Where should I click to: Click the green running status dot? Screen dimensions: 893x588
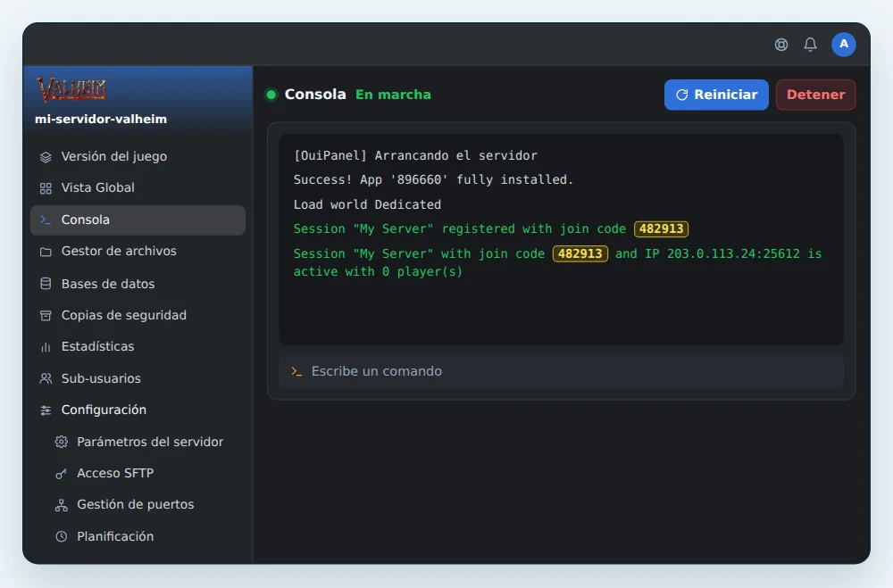271,95
